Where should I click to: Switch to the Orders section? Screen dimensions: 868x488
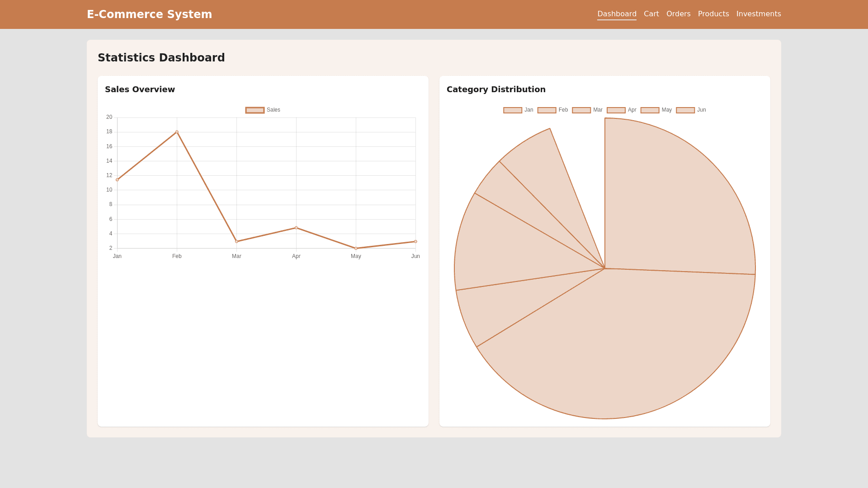coord(678,14)
